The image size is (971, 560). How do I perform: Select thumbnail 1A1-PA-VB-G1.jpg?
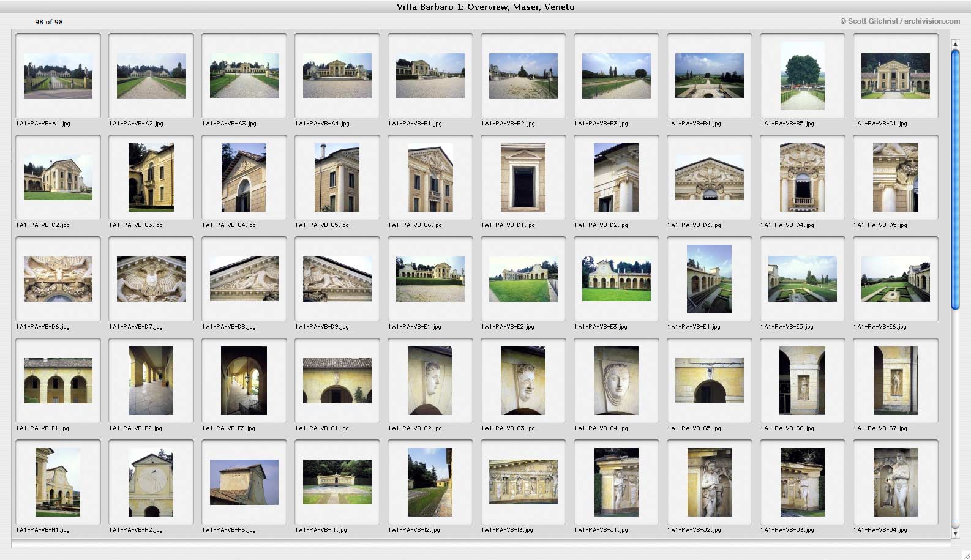(x=337, y=381)
